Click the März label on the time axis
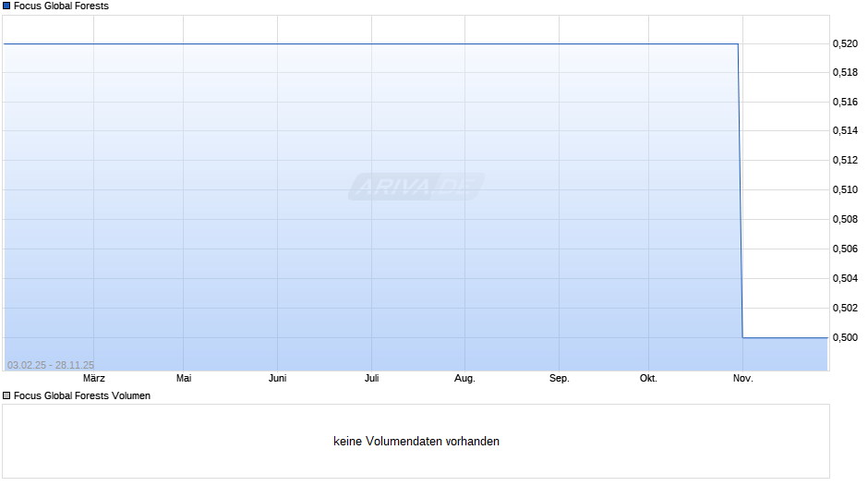This screenshot has height=486, width=868. pos(93,379)
